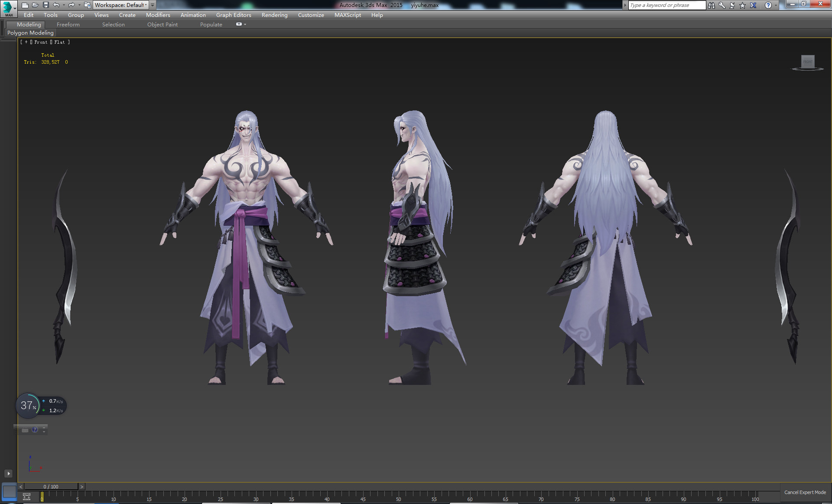The width and height of the screenshot is (832, 504).
Task: Click Cancel Expert Mode button
Action: 805,492
